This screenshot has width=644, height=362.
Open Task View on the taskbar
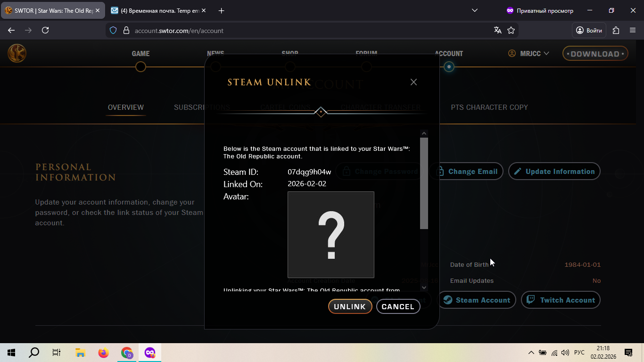coord(57,353)
